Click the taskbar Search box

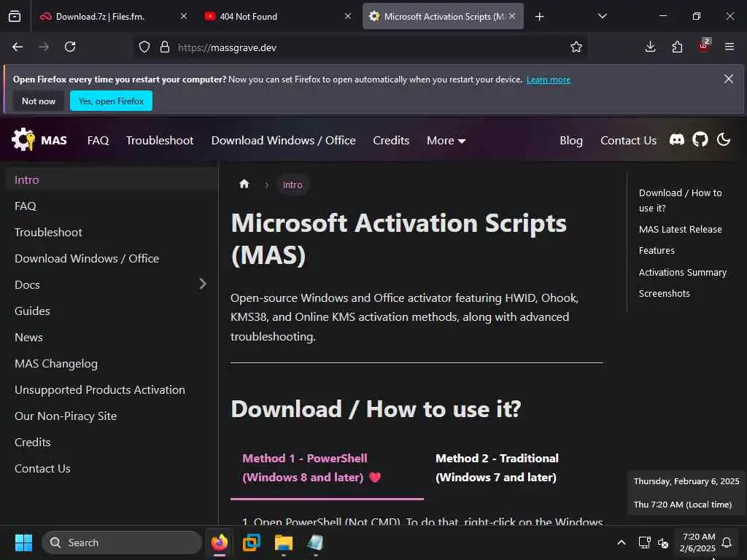(122, 542)
